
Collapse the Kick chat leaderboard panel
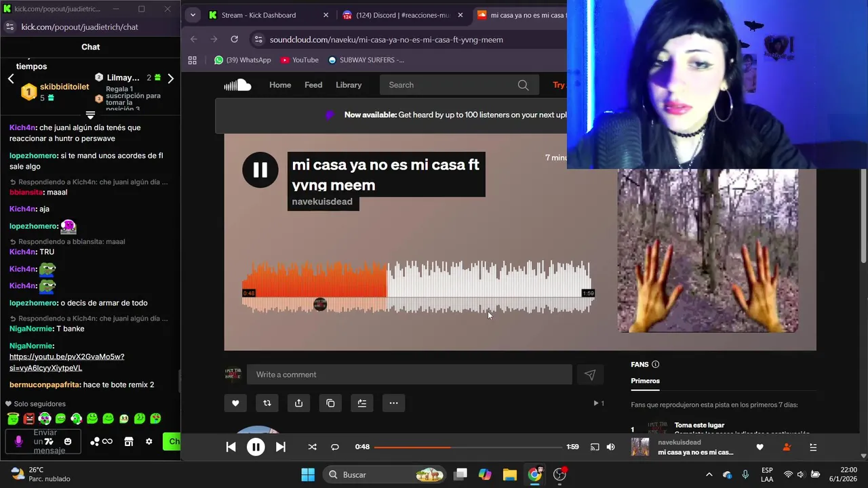[x=90, y=115]
